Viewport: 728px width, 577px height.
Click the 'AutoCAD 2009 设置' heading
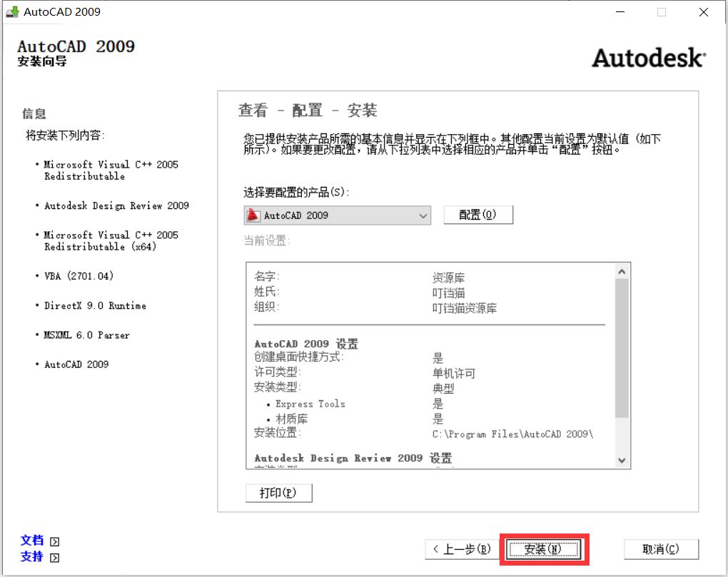[306, 344]
